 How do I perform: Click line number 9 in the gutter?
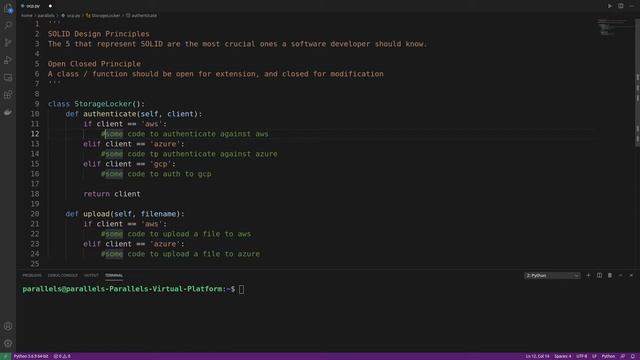pyautogui.click(x=37, y=104)
